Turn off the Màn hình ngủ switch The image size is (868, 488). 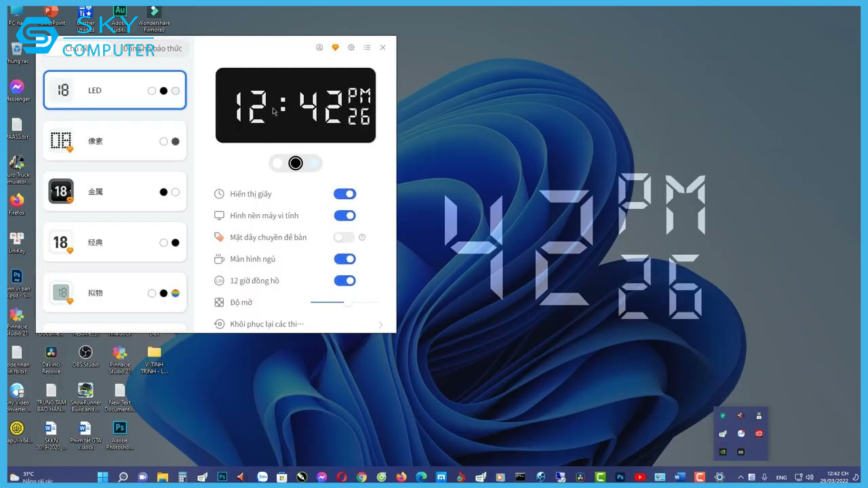(x=344, y=259)
